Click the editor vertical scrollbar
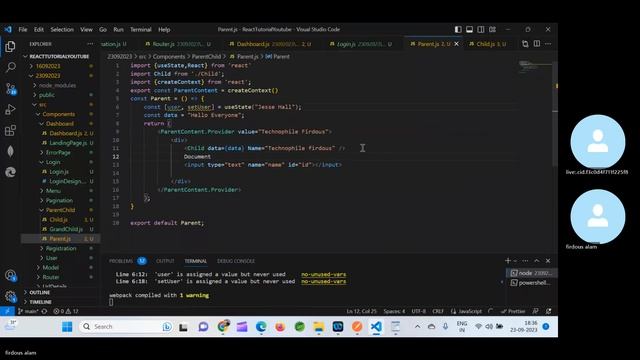This screenshot has height=360, width=640. (555, 114)
